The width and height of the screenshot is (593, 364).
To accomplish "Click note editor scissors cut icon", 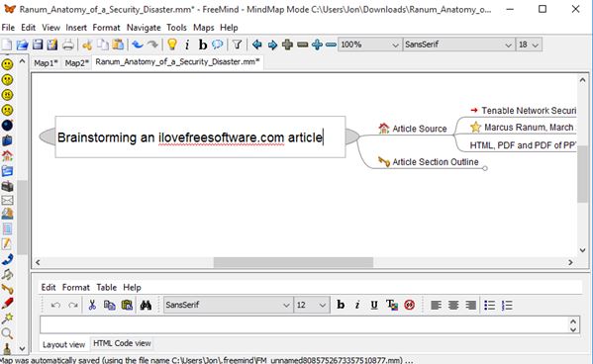I will point(92,305).
